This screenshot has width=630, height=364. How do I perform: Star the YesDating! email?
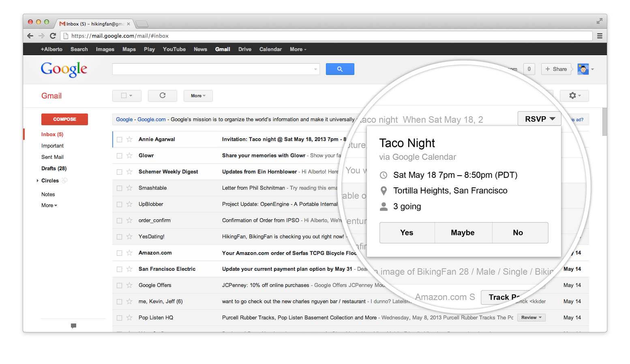click(x=129, y=237)
